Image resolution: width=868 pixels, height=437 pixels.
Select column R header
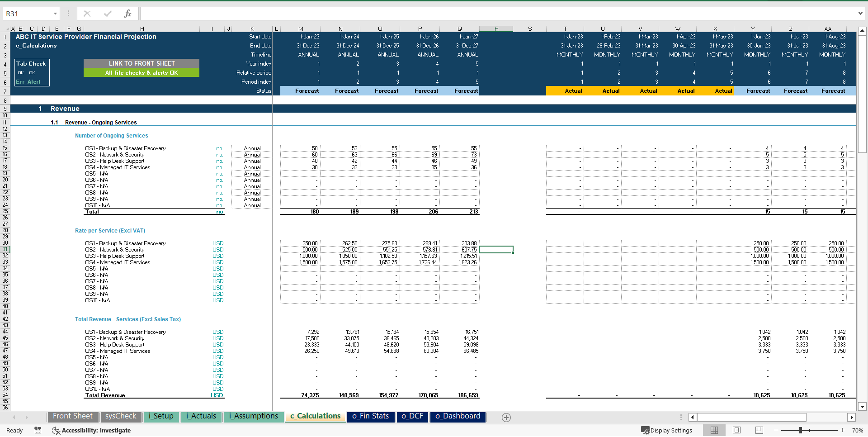coord(496,28)
